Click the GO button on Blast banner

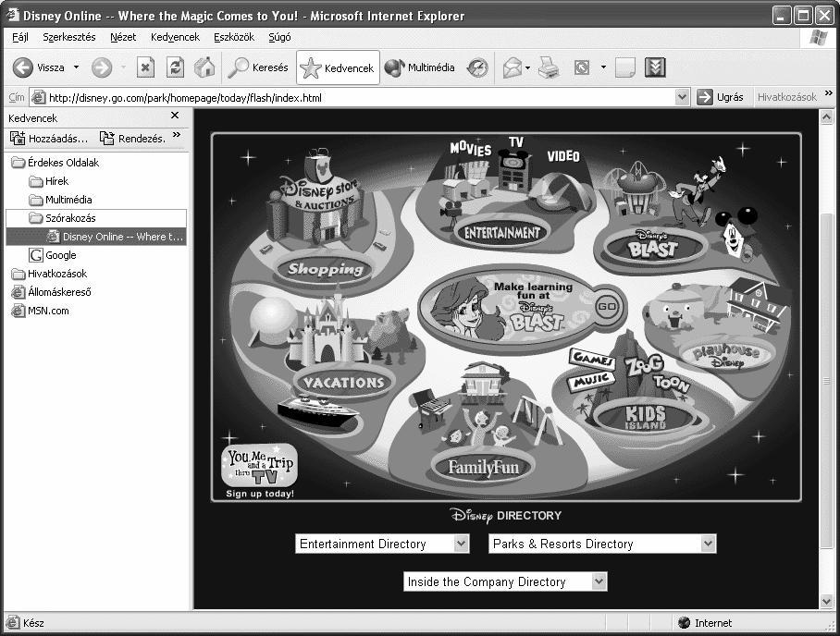pyautogui.click(x=607, y=306)
